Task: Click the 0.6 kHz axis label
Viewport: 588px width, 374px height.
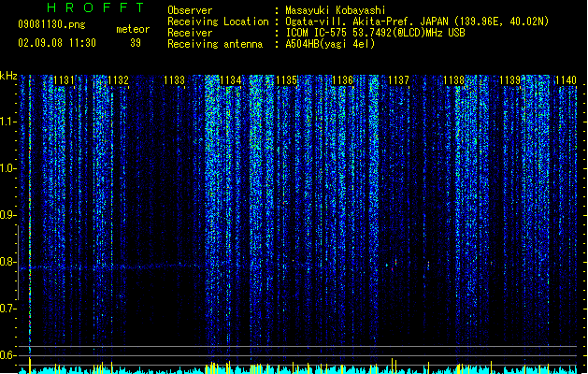Action: click(x=7, y=355)
